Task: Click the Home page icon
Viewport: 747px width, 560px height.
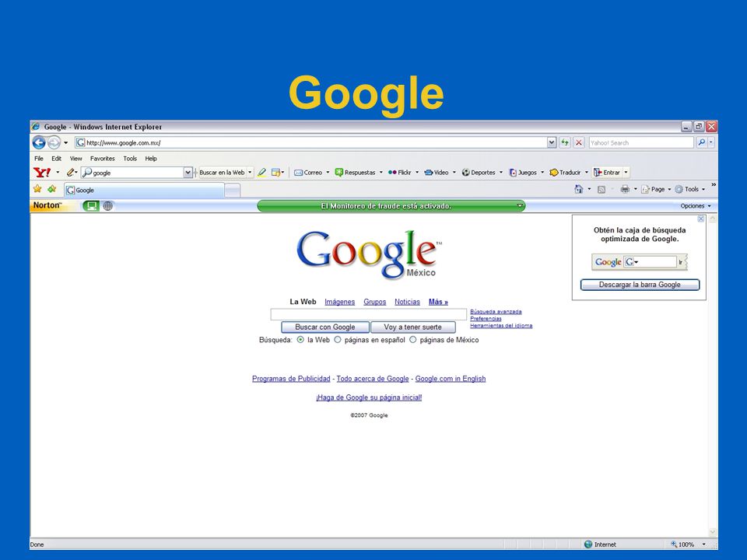Action: [x=578, y=189]
